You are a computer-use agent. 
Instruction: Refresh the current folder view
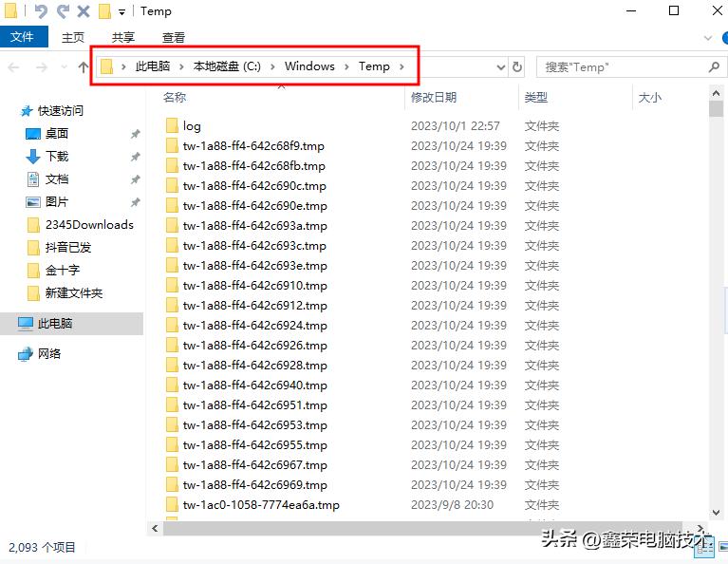[517, 66]
